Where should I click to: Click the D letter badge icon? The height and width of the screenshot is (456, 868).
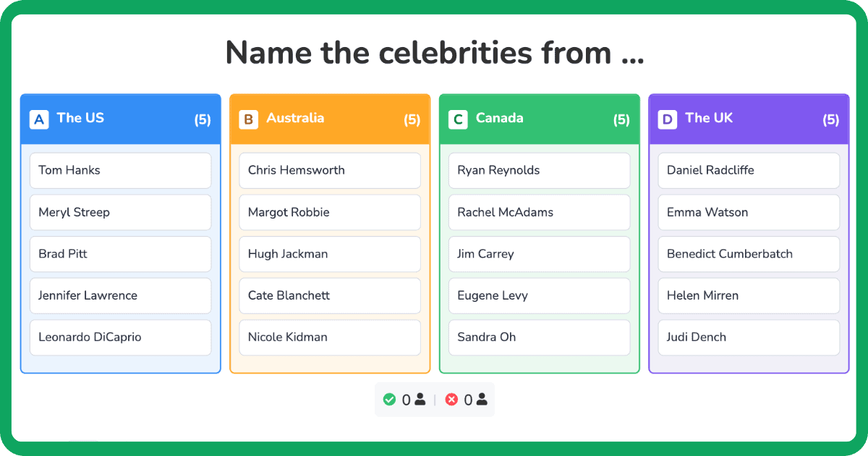click(668, 119)
